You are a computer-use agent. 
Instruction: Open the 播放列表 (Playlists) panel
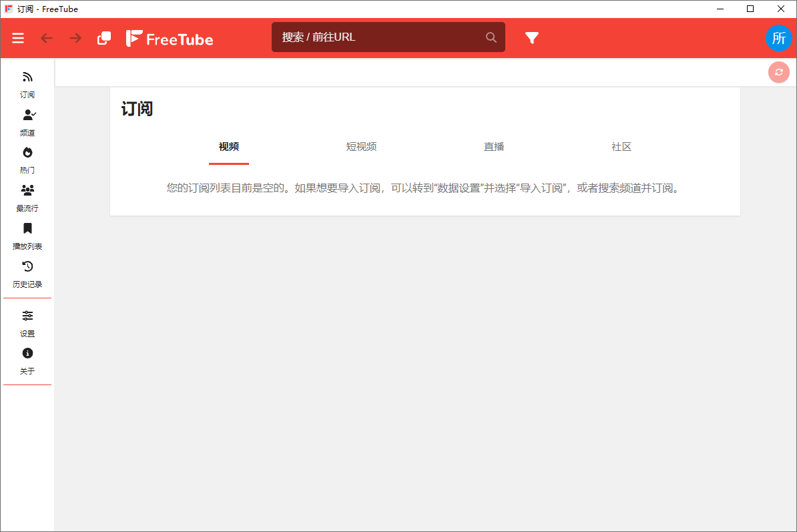27,236
